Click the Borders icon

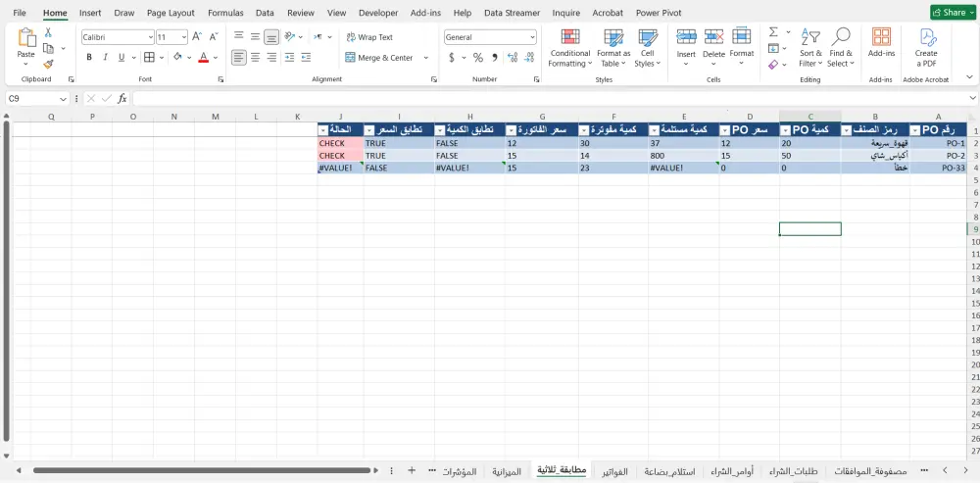[x=149, y=58]
